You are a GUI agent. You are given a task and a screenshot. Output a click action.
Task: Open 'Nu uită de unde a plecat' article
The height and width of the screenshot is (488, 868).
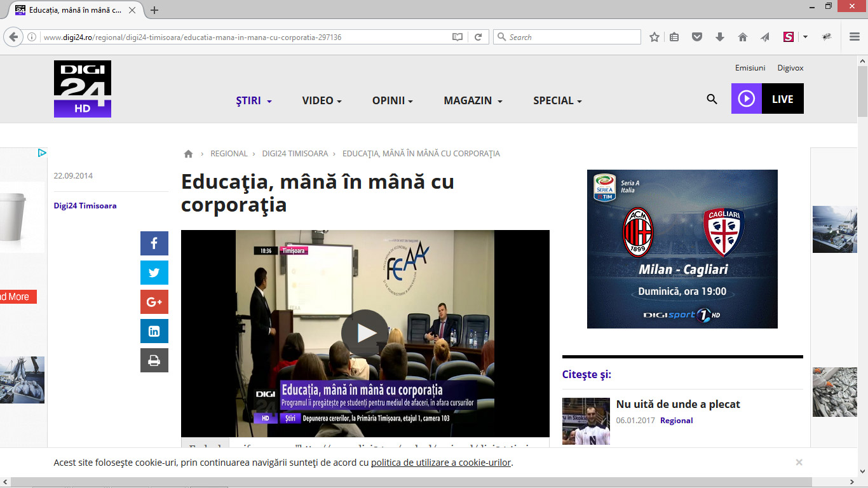coord(678,404)
